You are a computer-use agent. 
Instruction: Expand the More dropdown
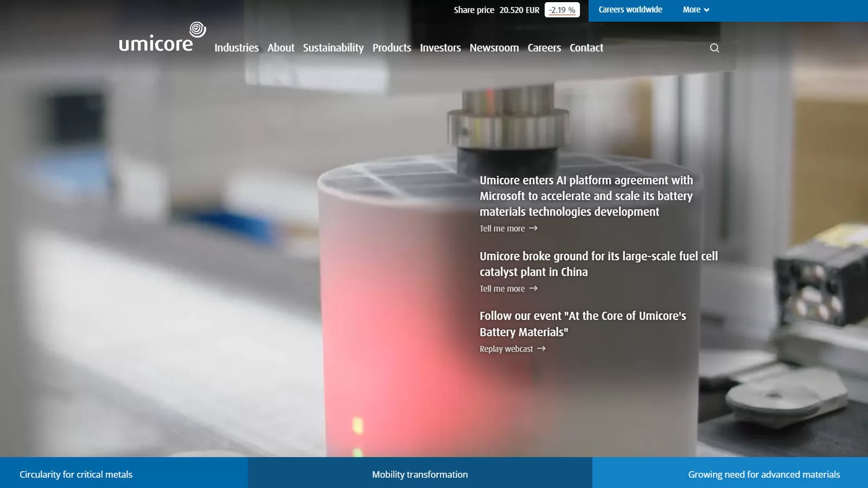(x=696, y=10)
